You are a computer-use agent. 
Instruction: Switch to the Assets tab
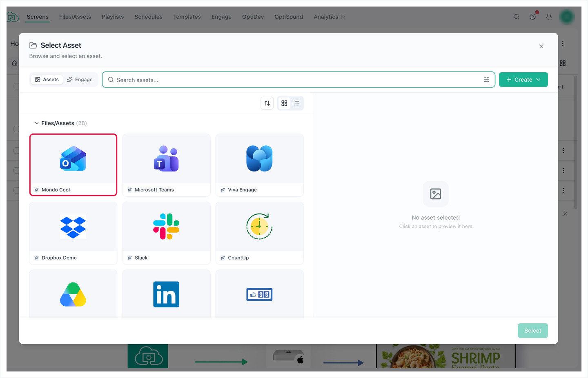47,80
